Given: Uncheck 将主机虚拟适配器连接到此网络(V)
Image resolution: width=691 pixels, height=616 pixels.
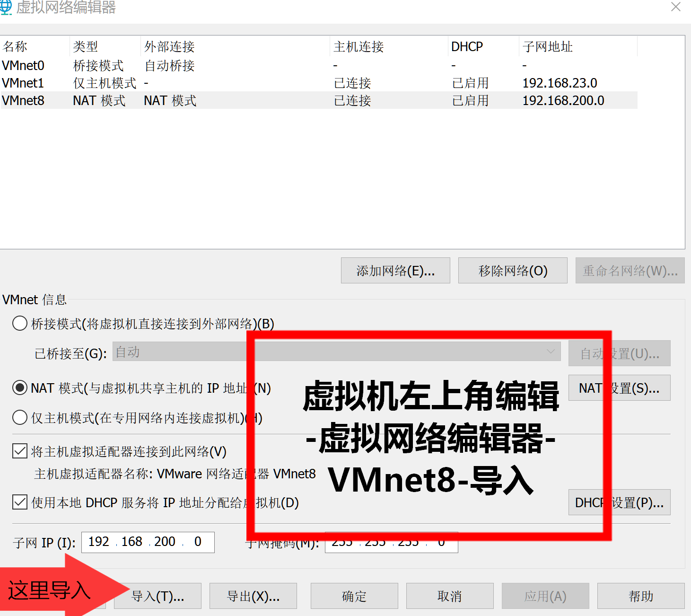Looking at the screenshot, I should [19, 451].
